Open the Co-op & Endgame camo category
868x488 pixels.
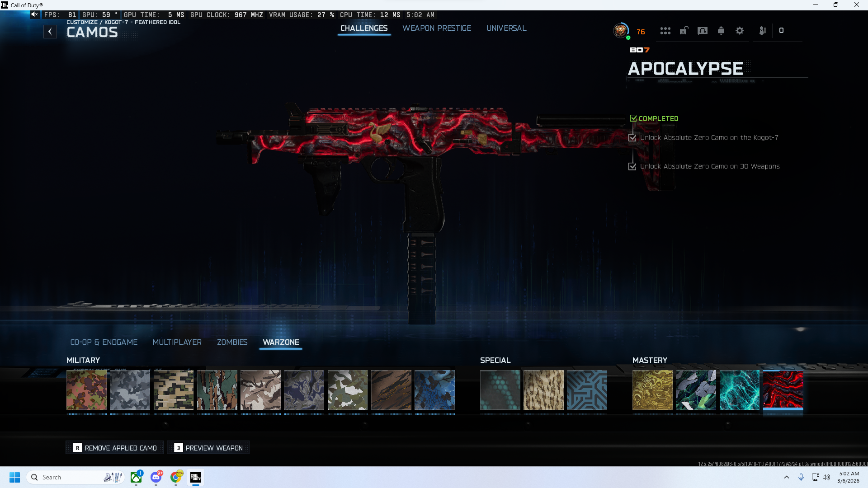[x=104, y=342]
